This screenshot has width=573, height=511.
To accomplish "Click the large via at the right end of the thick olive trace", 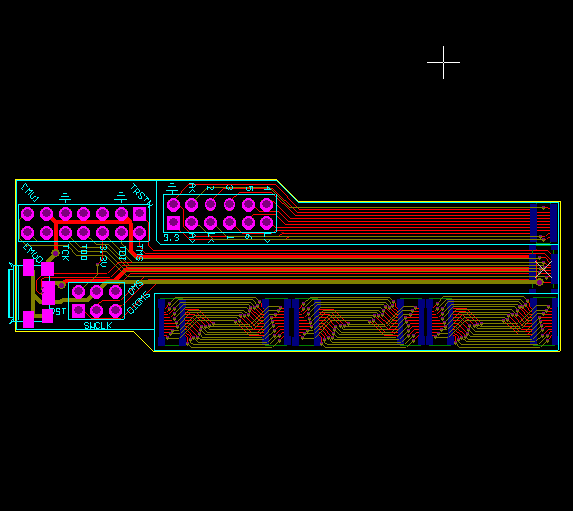I will [x=540, y=282].
